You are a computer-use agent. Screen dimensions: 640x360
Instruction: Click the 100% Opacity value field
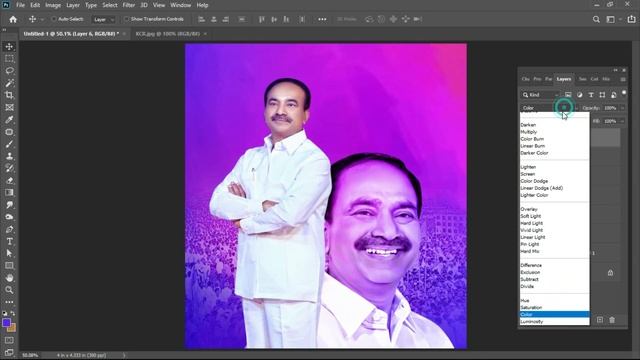610,108
